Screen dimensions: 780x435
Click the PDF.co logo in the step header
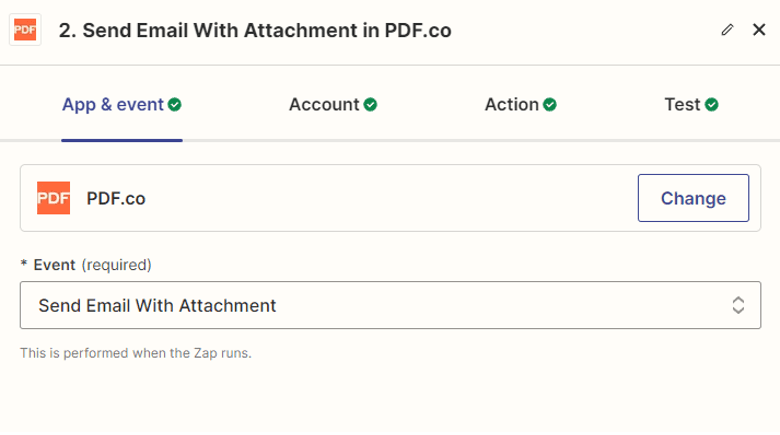25,30
